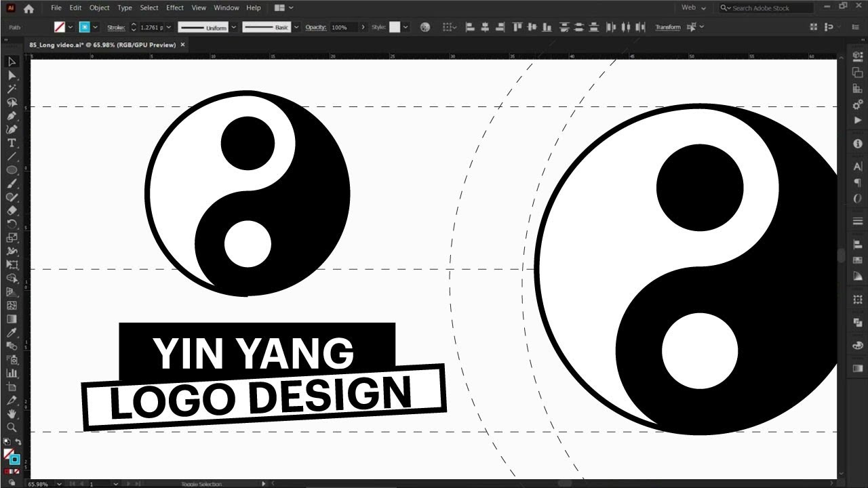Select the Direct Selection tool
The height and width of the screenshot is (488, 868).
click(x=12, y=75)
